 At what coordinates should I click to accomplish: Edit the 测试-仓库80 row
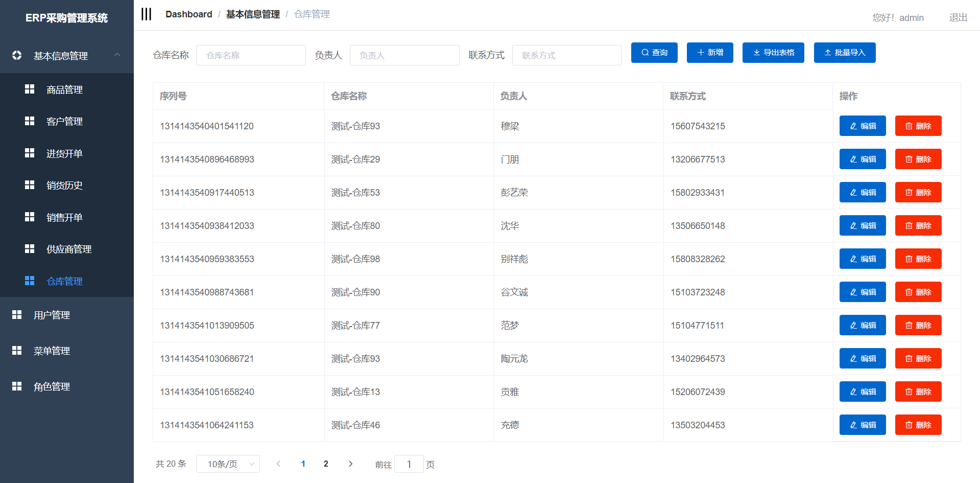coord(863,225)
